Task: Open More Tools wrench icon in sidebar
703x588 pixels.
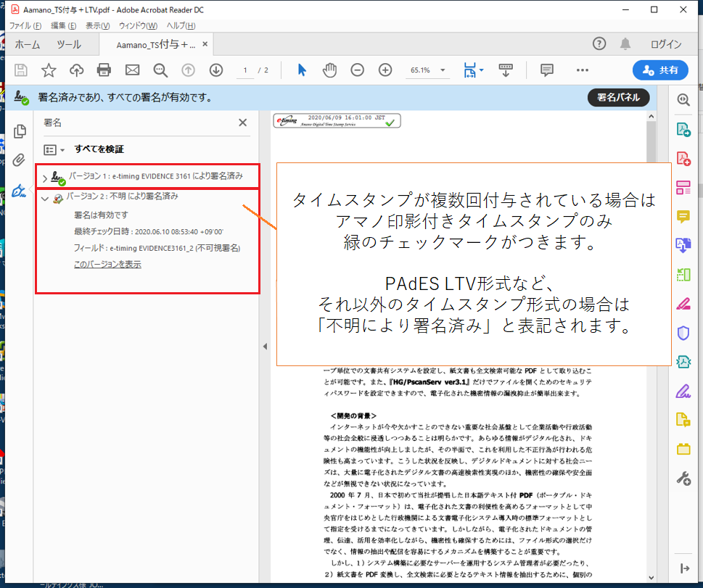Action: click(683, 479)
